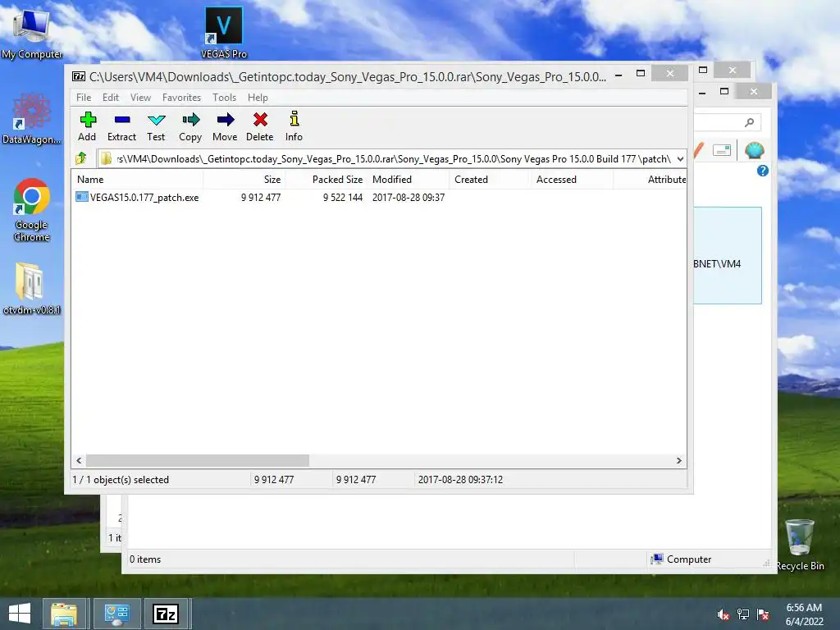Sort by the Attributes column header

650,180
